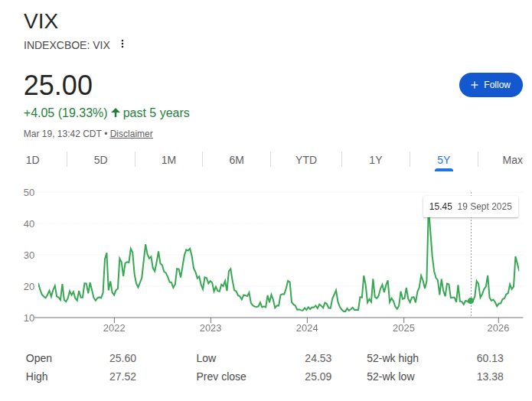Screen dimensions: 532x401
Task: Switch to the 6M range tab
Action: [x=237, y=160]
